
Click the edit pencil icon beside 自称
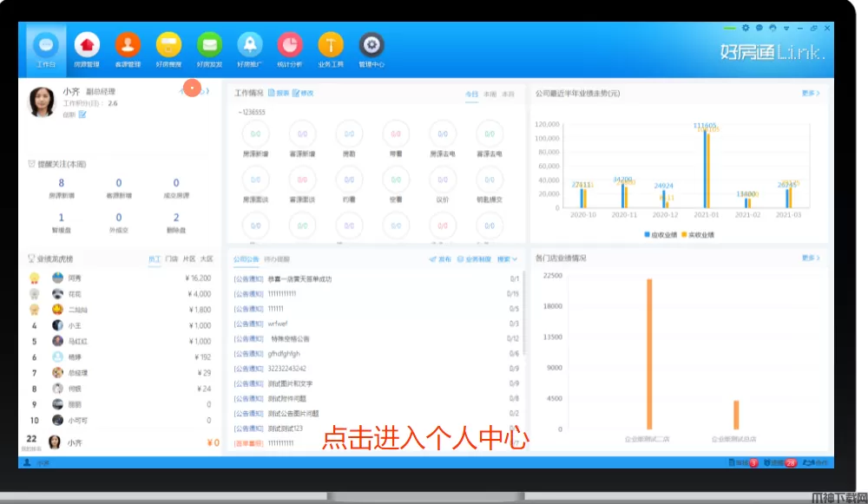click(82, 115)
